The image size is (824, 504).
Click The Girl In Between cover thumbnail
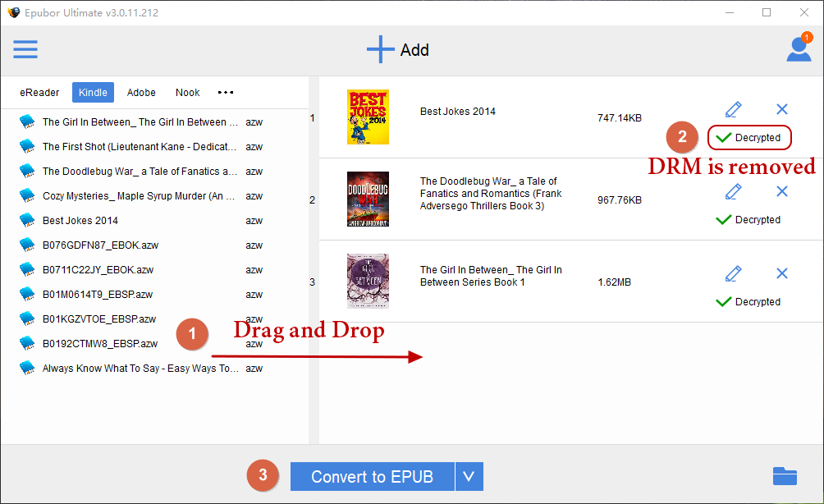(368, 282)
